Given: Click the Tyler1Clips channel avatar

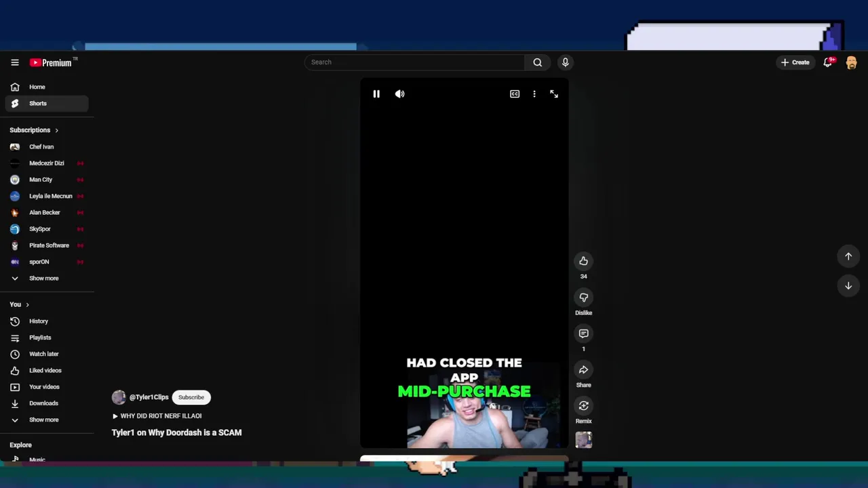Looking at the screenshot, I should coord(119,397).
